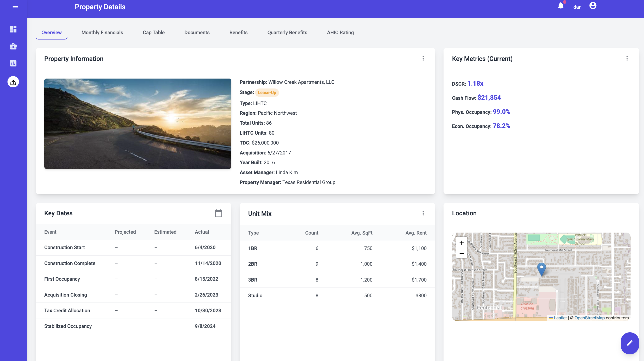Open the AHIC Rating tab

pyautogui.click(x=340, y=32)
